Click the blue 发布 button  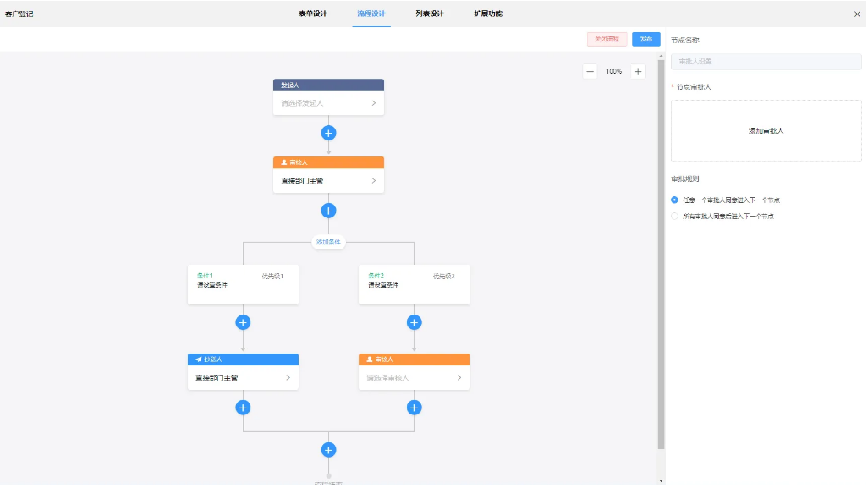click(646, 39)
